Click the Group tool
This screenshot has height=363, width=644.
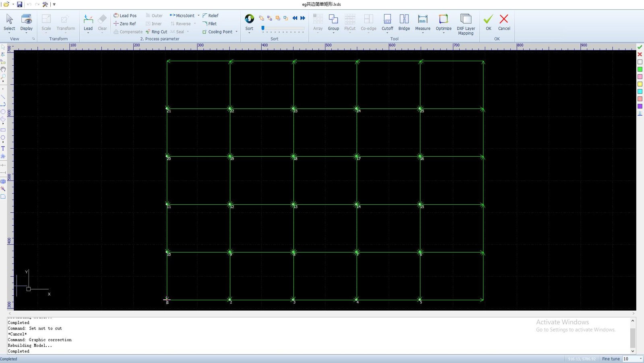[333, 23]
